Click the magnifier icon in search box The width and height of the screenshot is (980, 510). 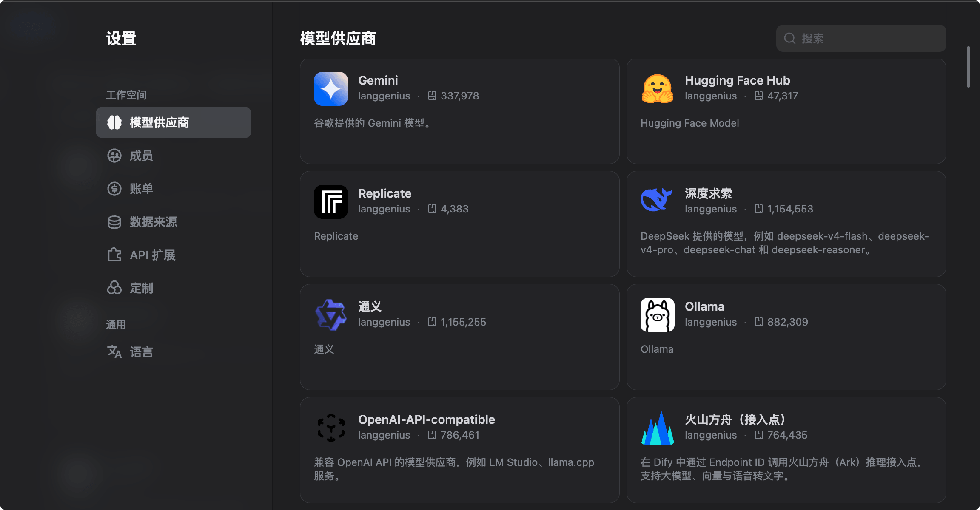click(x=790, y=38)
